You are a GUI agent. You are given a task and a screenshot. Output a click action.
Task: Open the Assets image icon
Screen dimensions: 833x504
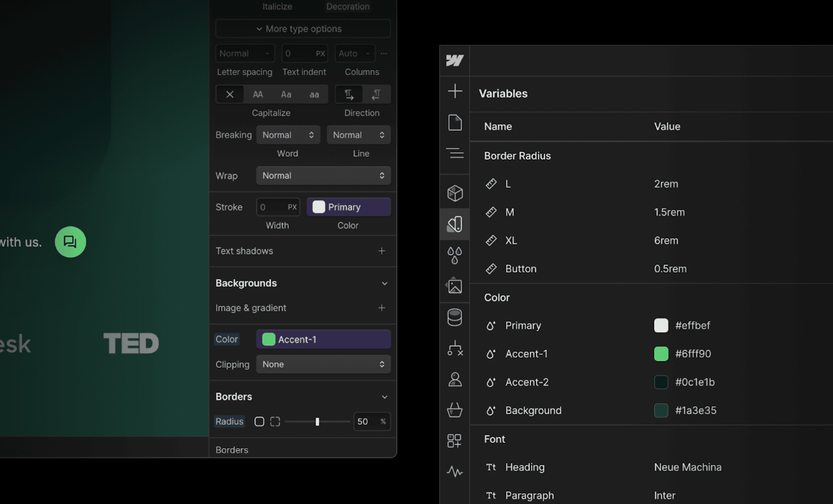(455, 286)
